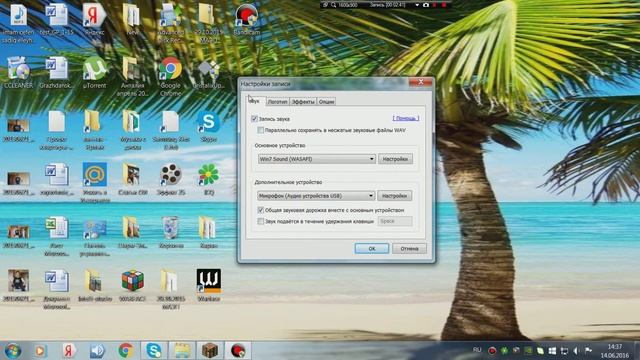Screen dimensions: 640x360
Task: Switch to the Логотип tab
Action: pos(277,102)
